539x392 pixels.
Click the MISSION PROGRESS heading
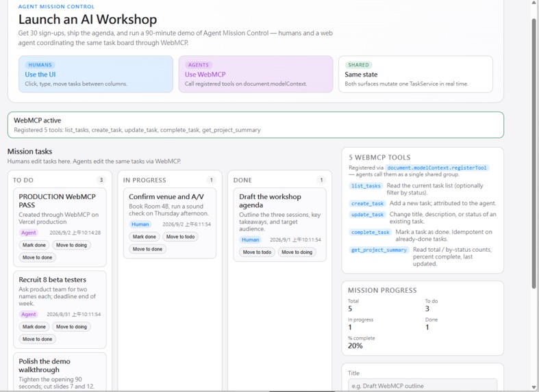pos(382,290)
